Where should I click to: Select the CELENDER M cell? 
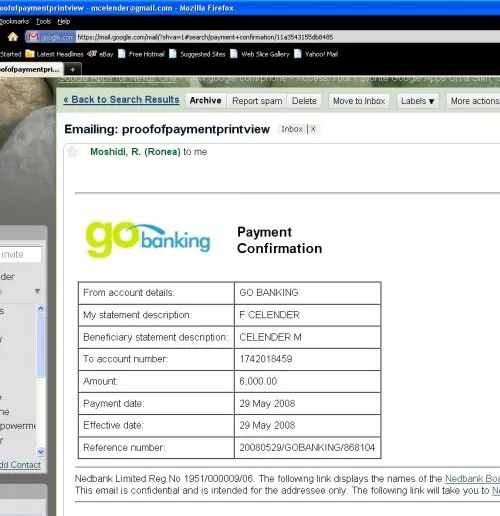(x=307, y=337)
